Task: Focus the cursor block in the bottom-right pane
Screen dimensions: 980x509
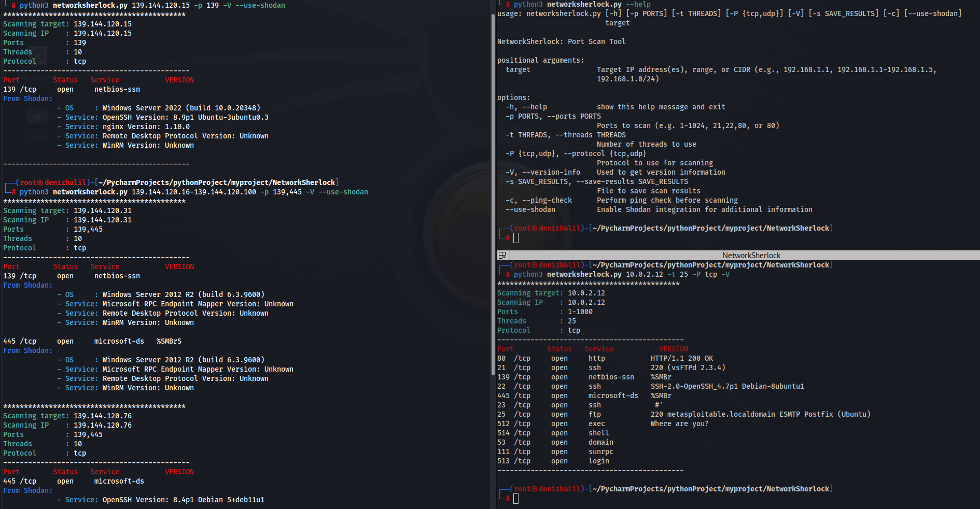Action: pyautogui.click(x=515, y=499)
